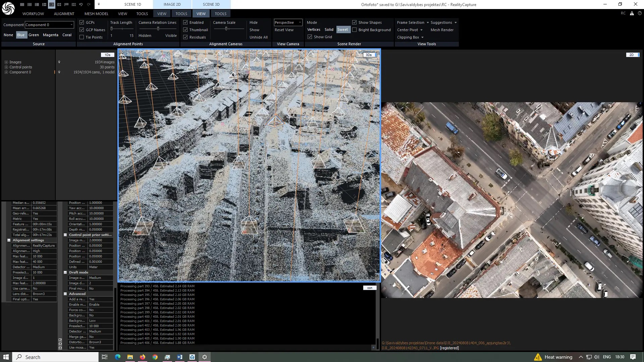Open Microsoft Edge from the taskbar
The image size is (644, 362).
(117, 357)
